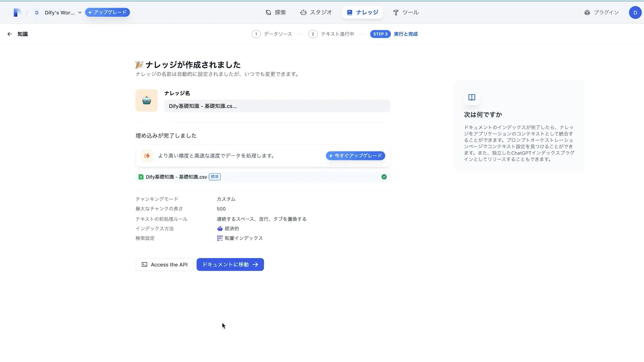Click the アップグレード badge in the header

pyautogui.click(x=107, y=12)
